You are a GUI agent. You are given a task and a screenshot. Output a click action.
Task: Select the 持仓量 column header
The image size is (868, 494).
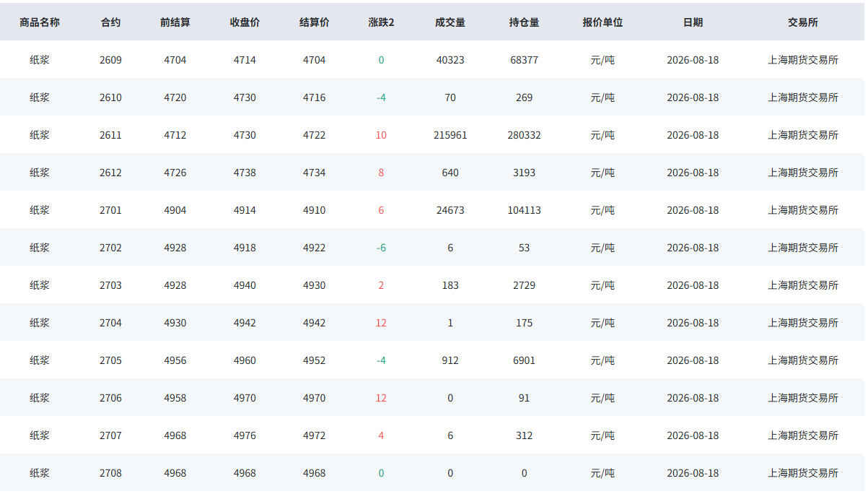[524, 22]
